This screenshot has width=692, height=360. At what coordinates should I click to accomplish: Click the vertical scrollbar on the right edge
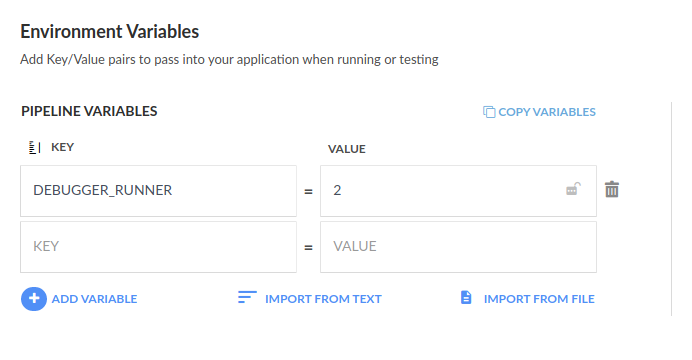[672, 209]
